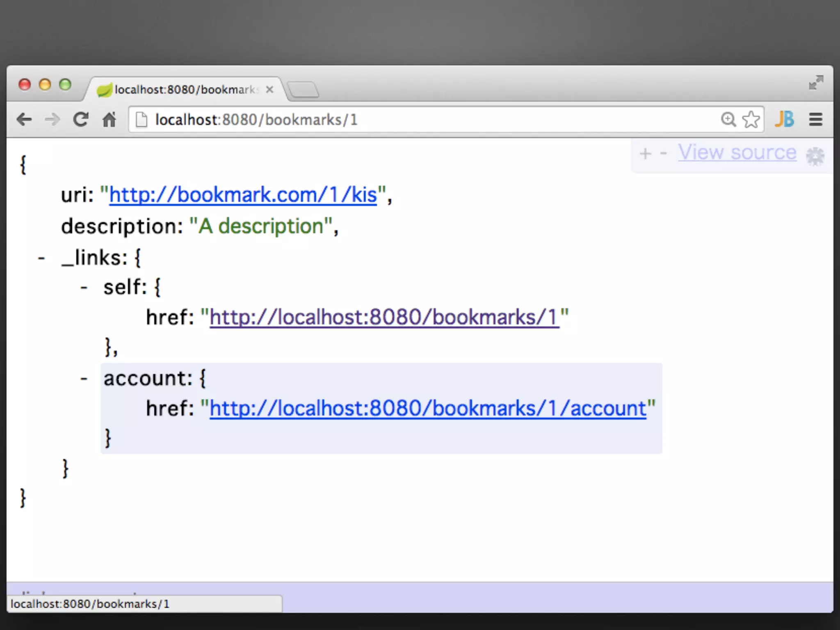Click the browser back arrow
Image resolution: width=840 pixels, height=630 pixels.
pos(24,120)
